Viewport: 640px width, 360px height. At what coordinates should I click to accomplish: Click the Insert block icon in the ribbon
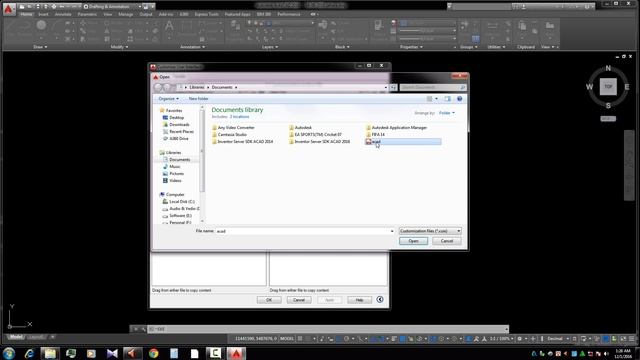tap(323, 25)
